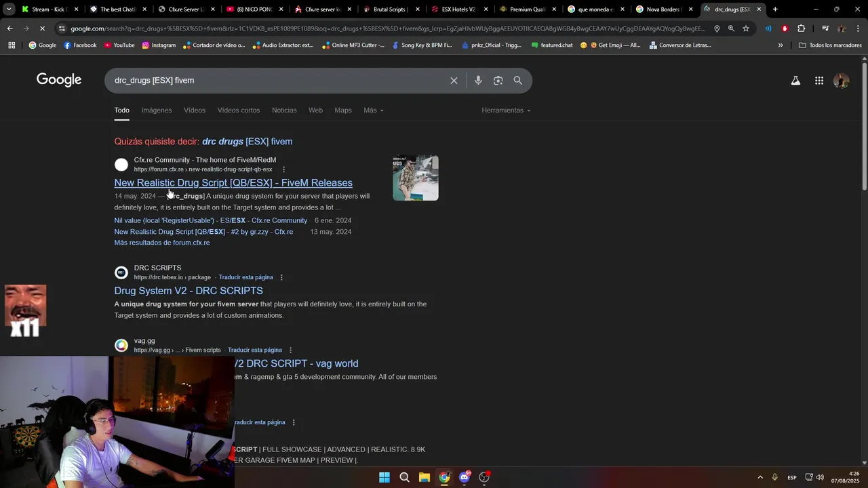This screenshot has width=868, height=488.
Task: Open tab search dropdown arrow
Action: coord(8,9)
